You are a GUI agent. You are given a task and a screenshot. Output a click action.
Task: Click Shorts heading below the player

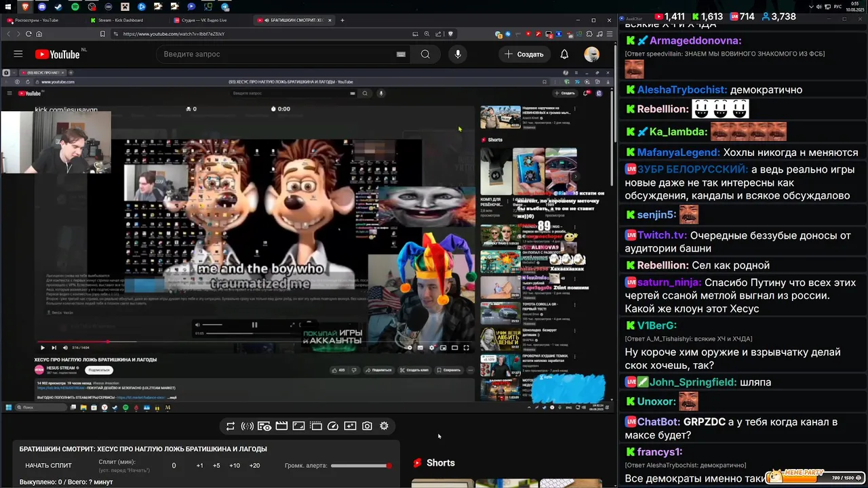[x=440, y=463]
